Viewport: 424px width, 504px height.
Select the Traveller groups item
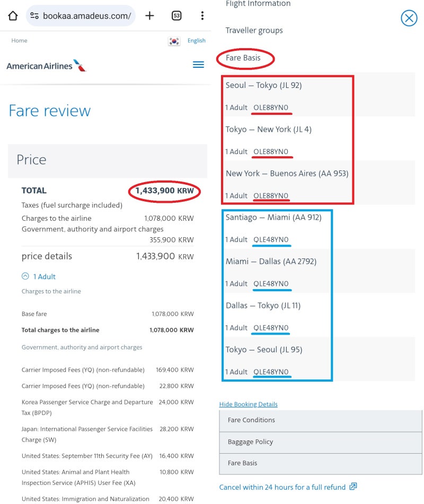[x=254, y=31]
